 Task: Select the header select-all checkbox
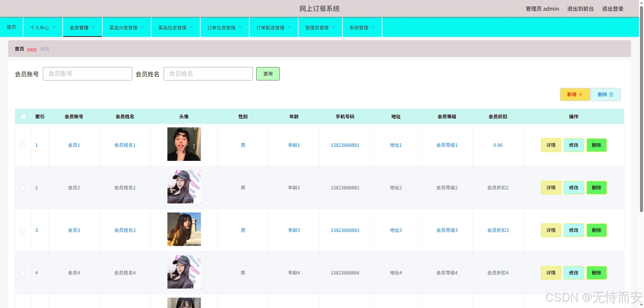23,117
